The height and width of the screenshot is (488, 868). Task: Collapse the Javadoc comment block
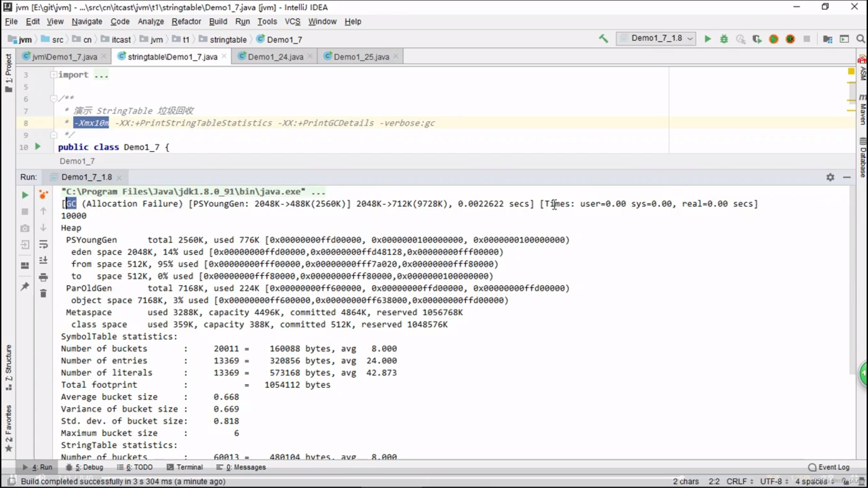(x=54, y=98)
